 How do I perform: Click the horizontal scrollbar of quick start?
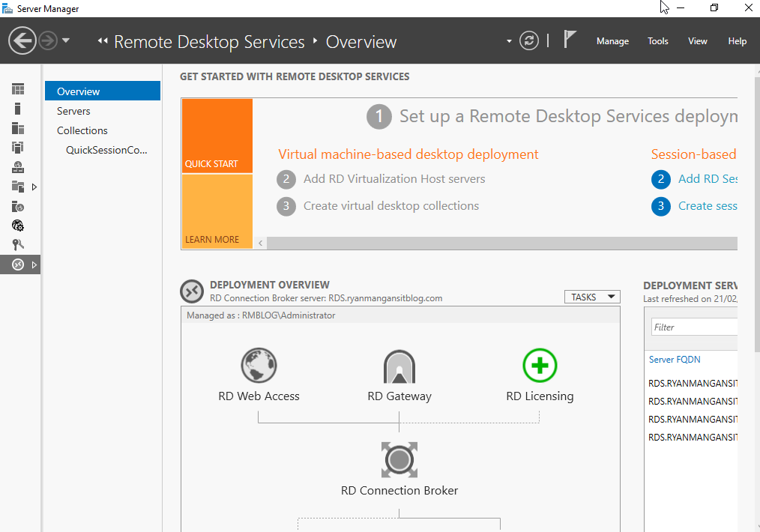(x=502, y=244)
